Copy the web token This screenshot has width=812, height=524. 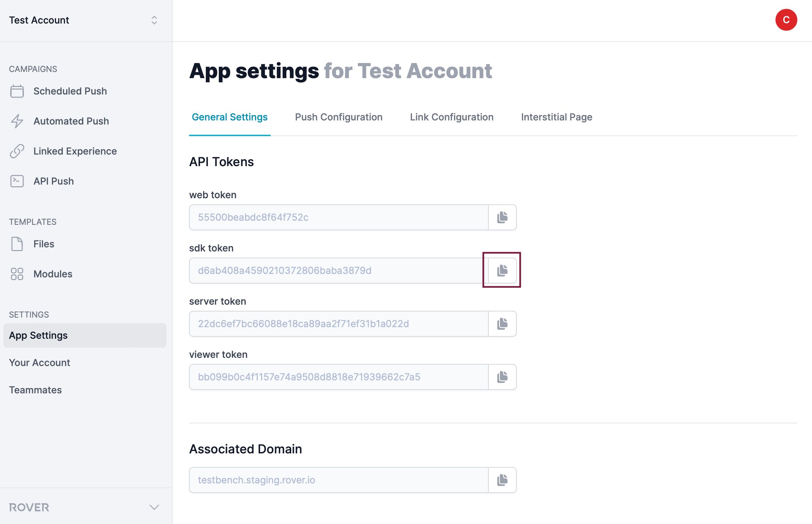(x=502, y=217)
